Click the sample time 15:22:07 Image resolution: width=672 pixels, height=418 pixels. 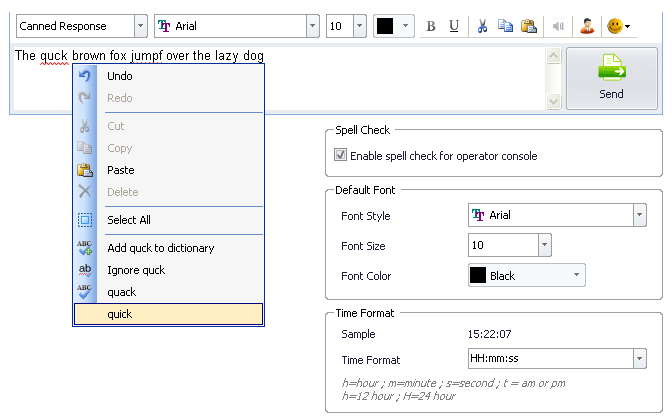coord(489,334)
